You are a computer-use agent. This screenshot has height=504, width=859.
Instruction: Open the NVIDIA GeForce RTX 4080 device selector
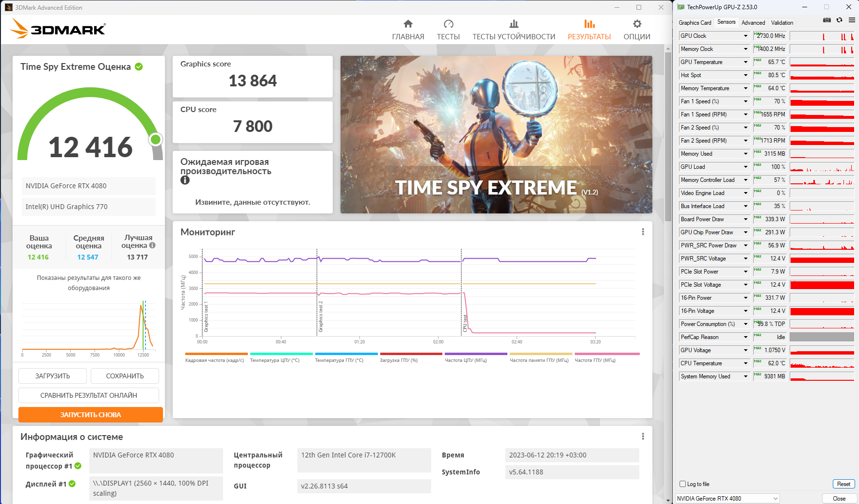coord(727,498)
